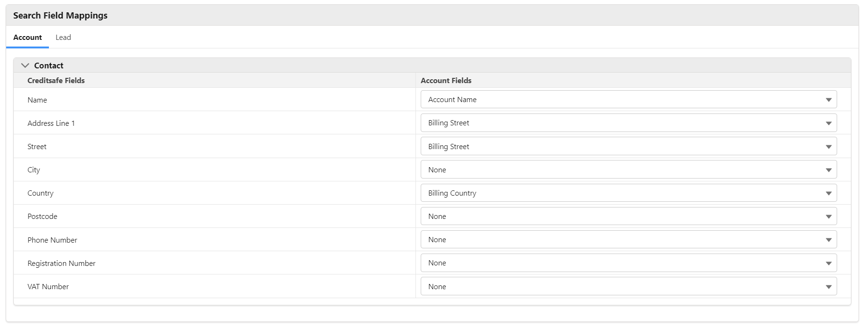Open the Phone Number mapping dropdown

(x=628, y=240)
